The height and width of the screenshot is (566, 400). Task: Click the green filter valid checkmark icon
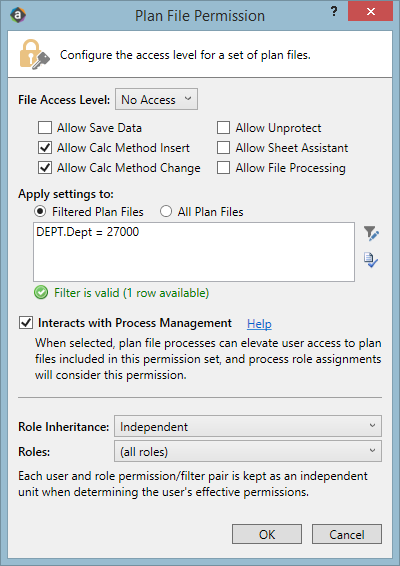[41, 292]
